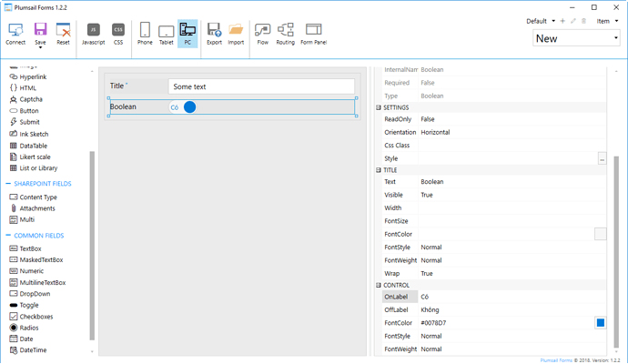Select Multi field in toolbox
Screen dimensions: 628x364
pos(22,219)
